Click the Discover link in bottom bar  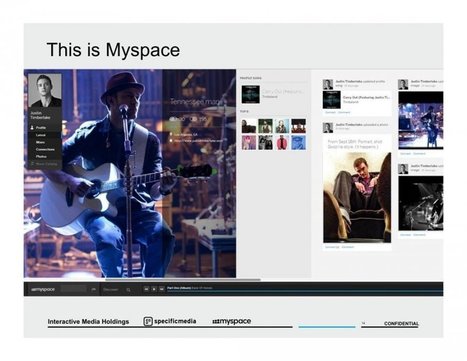point(111,290)
